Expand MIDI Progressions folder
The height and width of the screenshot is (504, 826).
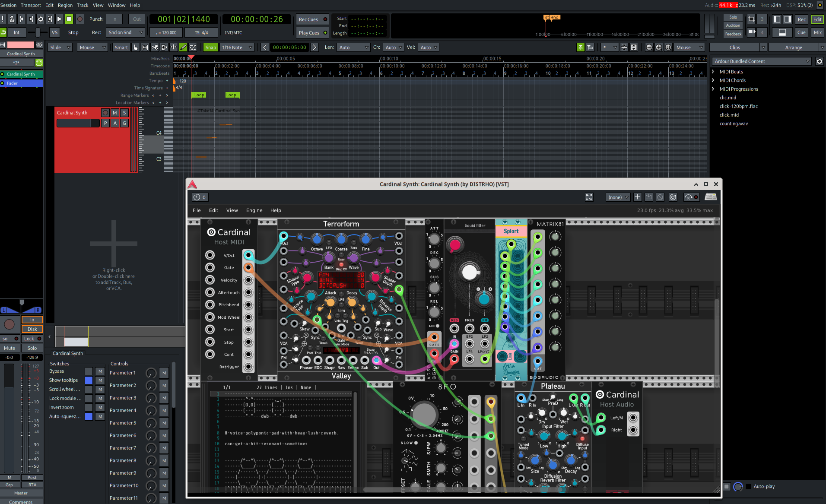[x=713, y=89]
